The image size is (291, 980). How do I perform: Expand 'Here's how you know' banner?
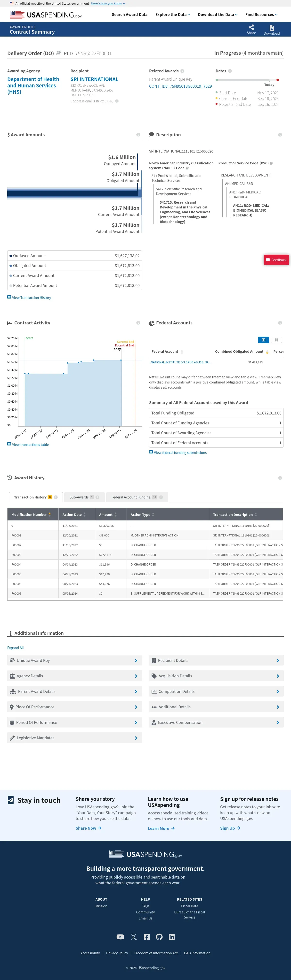108,3
